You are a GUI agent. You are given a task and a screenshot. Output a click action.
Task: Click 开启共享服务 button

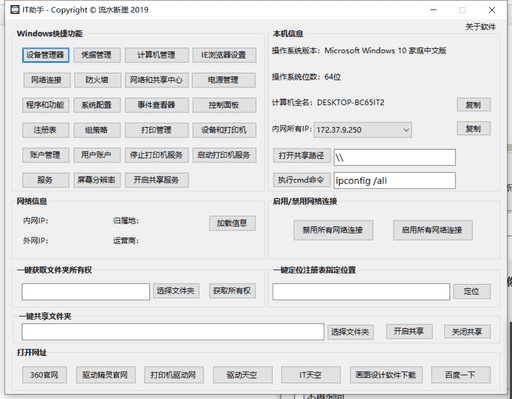click(x=157, y=180)
